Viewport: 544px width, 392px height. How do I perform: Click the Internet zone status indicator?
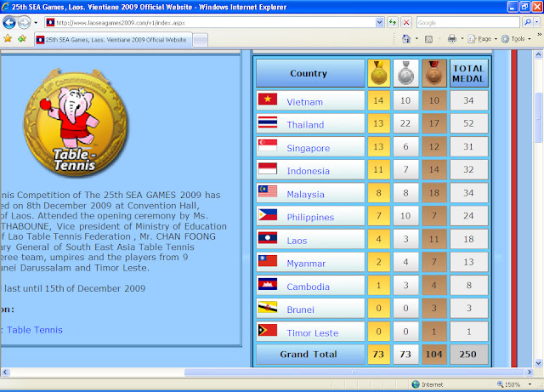[427, 384]
